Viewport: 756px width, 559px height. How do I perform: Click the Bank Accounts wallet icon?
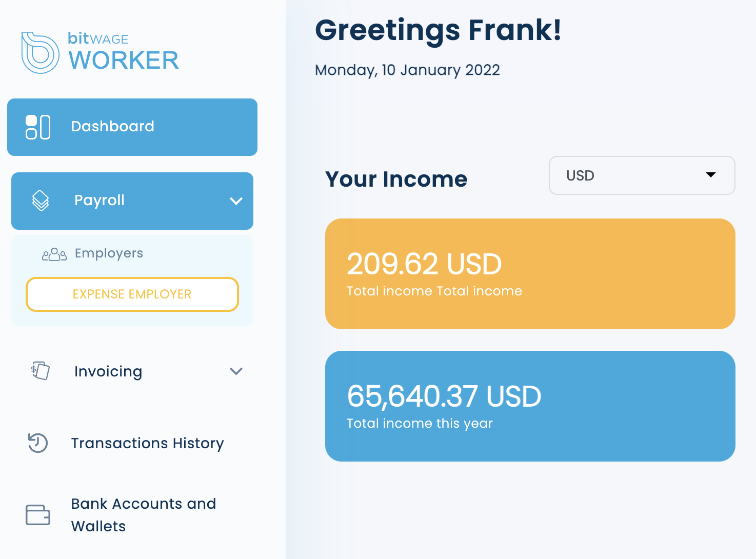coord(38,515)
